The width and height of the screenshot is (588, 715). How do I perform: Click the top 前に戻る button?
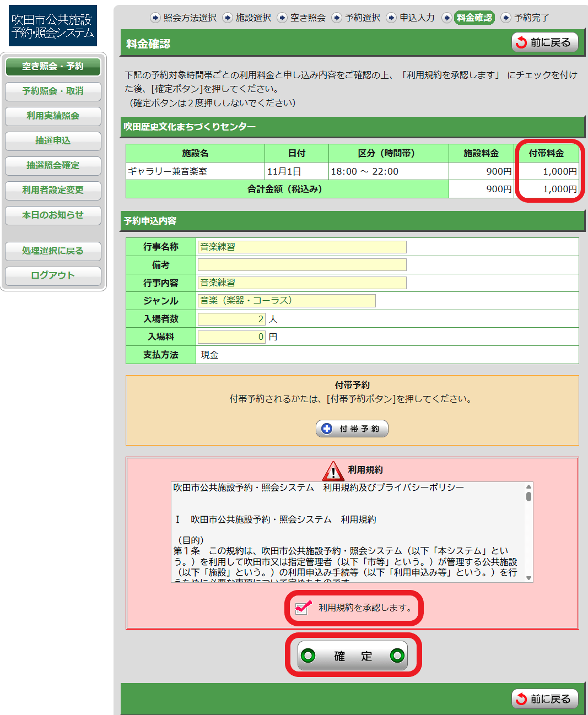544,42
